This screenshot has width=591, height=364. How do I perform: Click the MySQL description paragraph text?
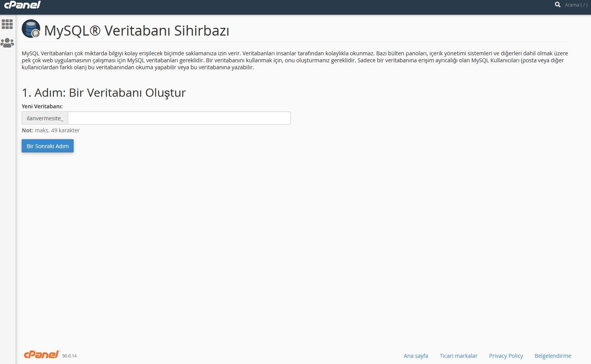pyautogui.click(x=294, y=60)
